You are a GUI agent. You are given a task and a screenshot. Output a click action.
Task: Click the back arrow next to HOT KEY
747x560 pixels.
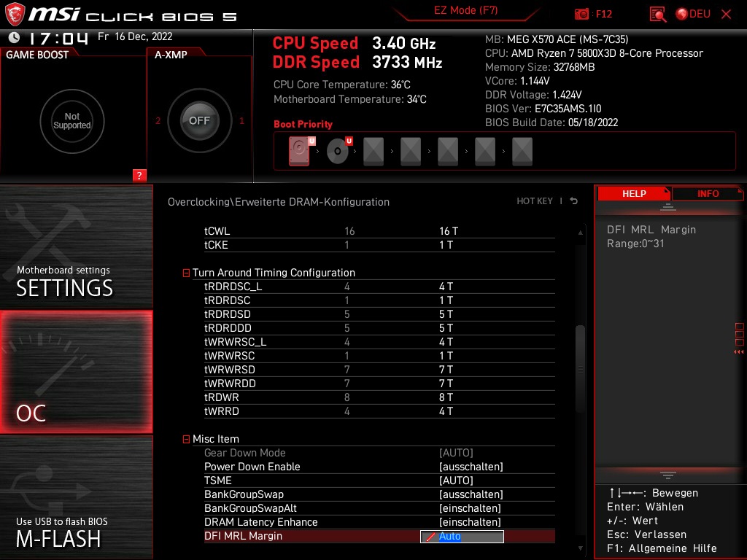coord(574,201)
